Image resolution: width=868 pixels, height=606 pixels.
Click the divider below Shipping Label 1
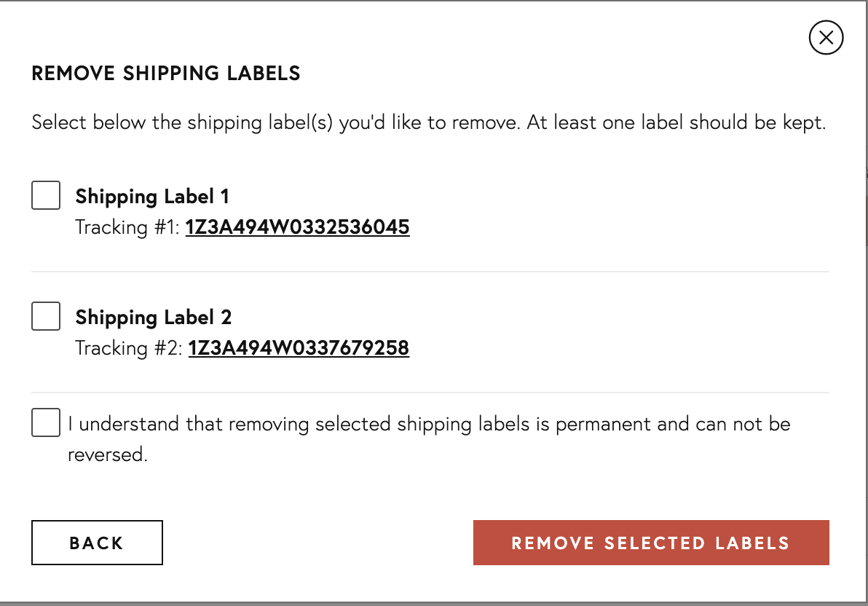pyautogui.click(x=430, y=272)
